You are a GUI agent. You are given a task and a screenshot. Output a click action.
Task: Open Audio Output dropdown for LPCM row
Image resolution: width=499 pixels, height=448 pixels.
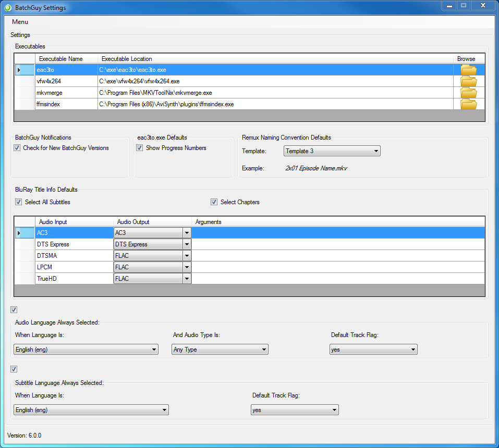tap(152, 267)
